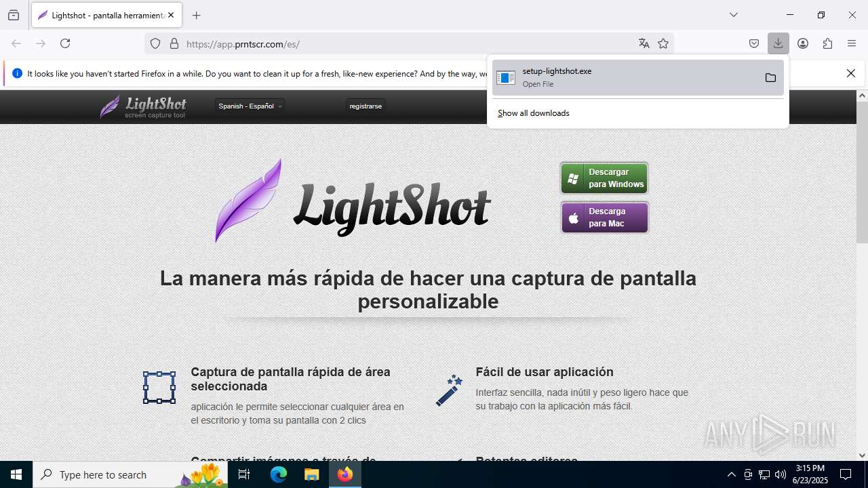This screenshot has width=868, height=488.
Task: Open the network tray icon
Action: [764, 474]
